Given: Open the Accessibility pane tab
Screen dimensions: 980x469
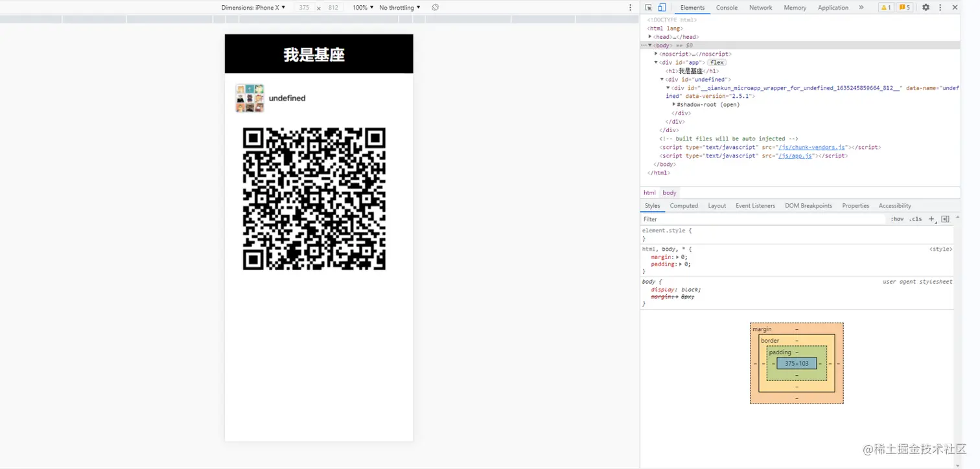Looking at the screenshot, I should point(894,206).
